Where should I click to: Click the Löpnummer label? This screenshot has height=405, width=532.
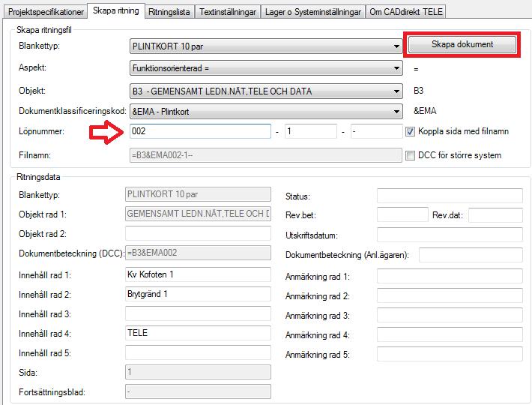(x=41, y=131)
